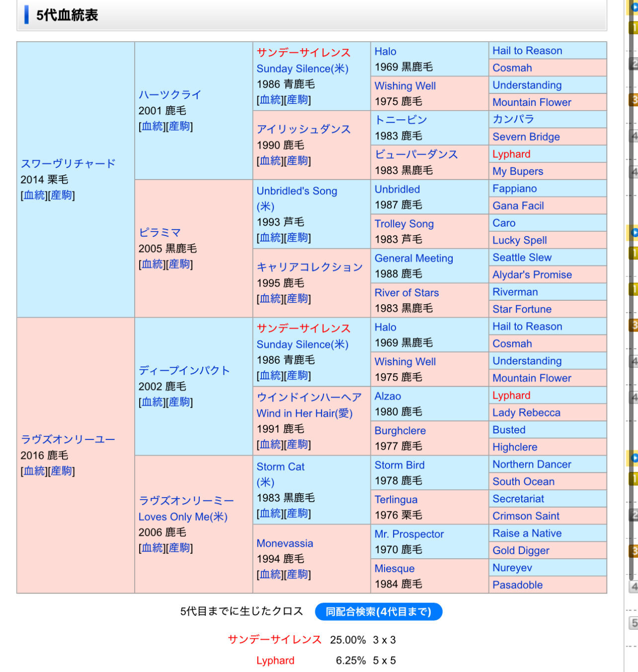This screenshot has height=672, width=638.
Task: Open Seattle Slew horse link
Action: point(522,257)
